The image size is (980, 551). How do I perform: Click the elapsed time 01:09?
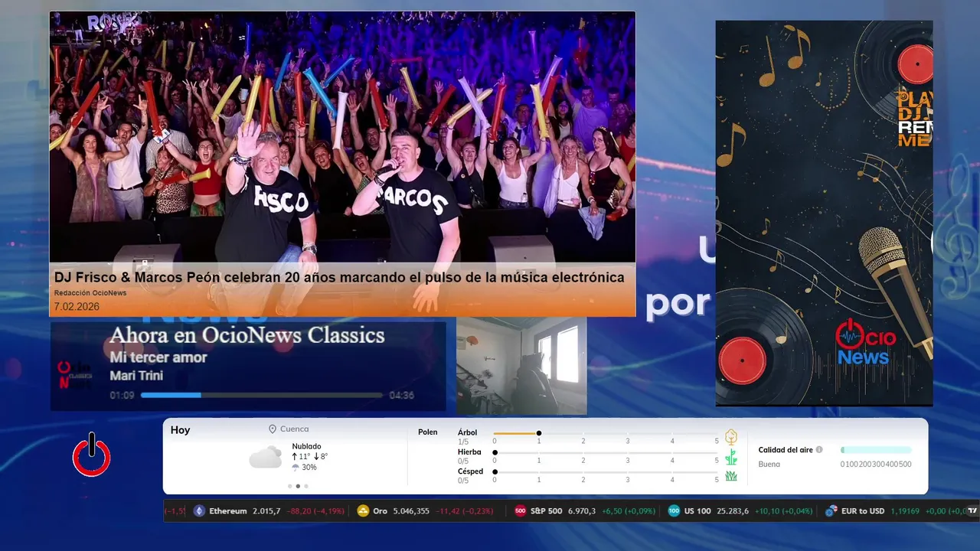(x=122, y=396)
